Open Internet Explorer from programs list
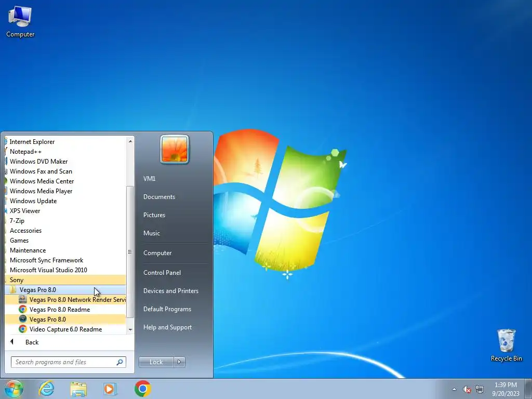This screenshot has width=532, height=399. 65,141
